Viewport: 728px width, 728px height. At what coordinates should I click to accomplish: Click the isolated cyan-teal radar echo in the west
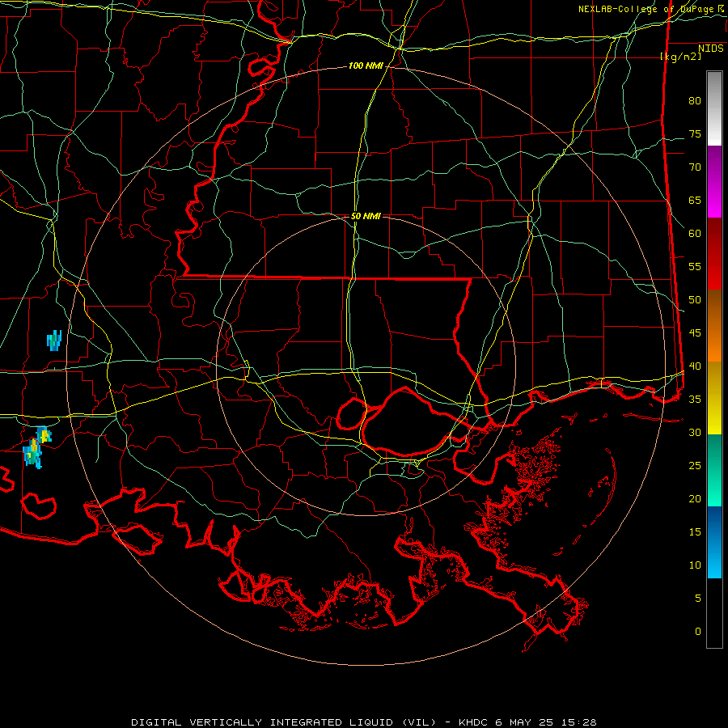(54, 341)
